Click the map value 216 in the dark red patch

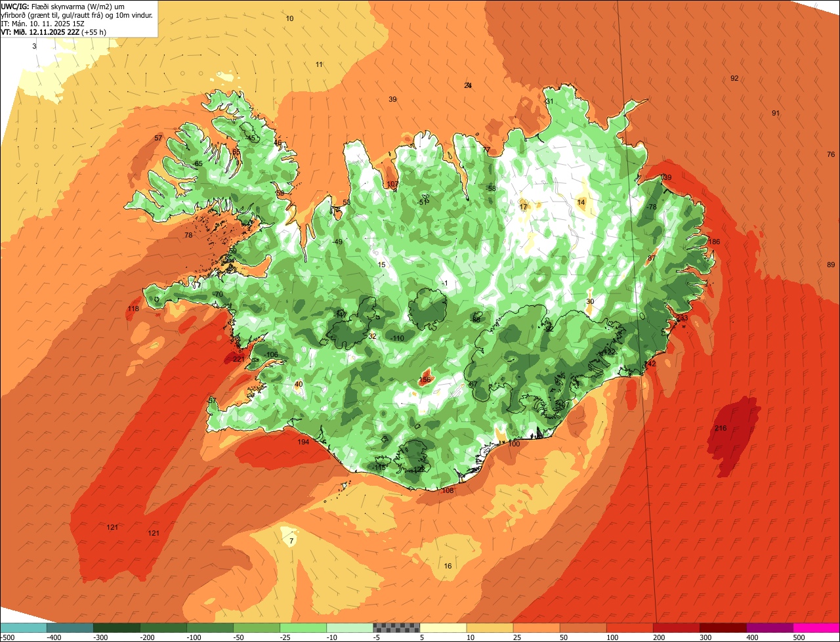pyautogui.click(x=721, y=429)
